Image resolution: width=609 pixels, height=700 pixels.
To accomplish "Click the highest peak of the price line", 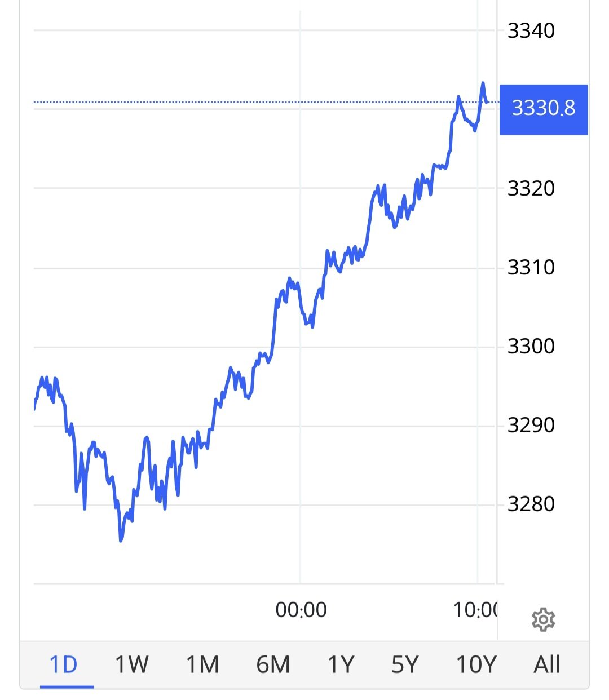I will pyautogui.click(x=483, y=83).
